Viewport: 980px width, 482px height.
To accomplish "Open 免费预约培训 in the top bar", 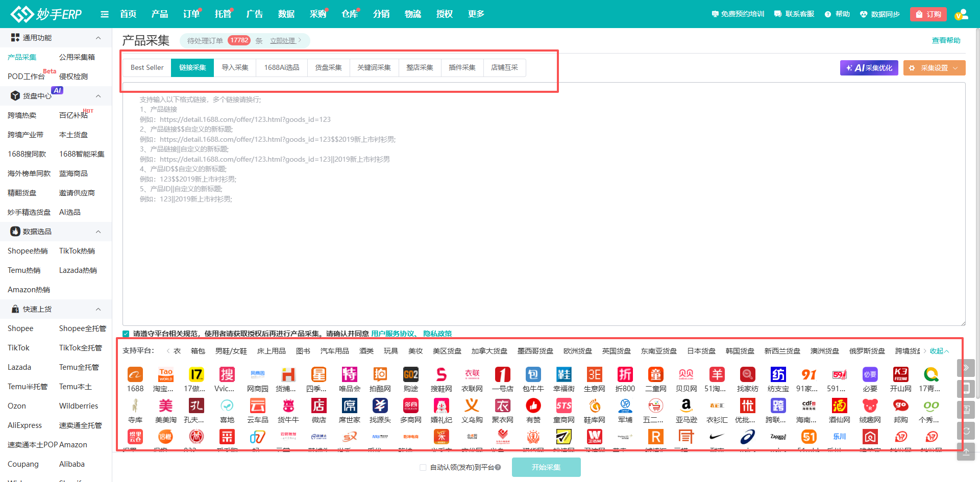I will point(738,14).
